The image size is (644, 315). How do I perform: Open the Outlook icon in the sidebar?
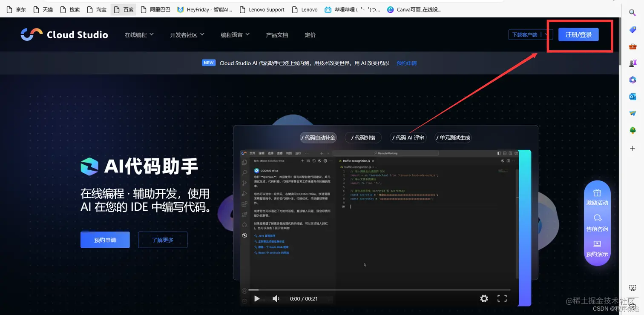pyautogui.click(x=632, y=97)
